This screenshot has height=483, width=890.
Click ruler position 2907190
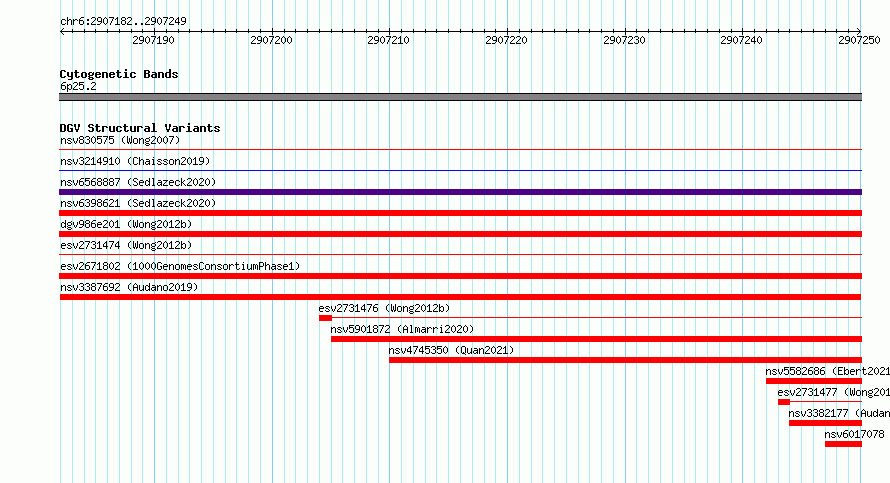153,40
